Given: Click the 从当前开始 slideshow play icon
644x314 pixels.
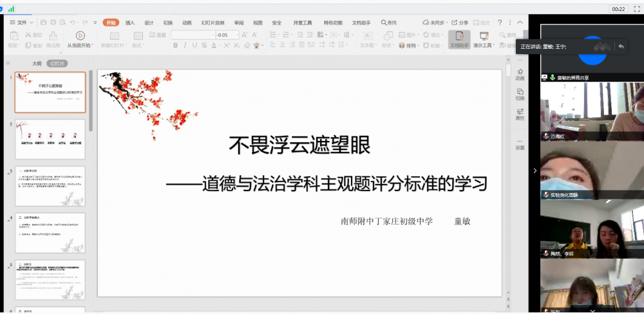Looking at the screenshot, I should [x=80, y=36].
